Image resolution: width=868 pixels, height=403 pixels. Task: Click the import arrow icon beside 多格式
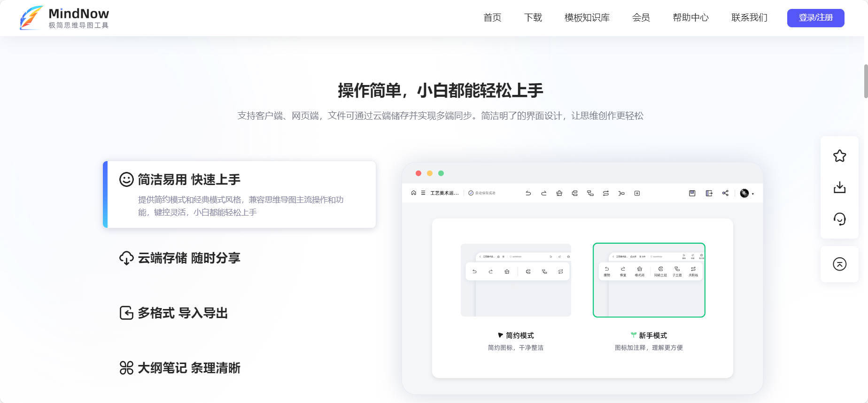[126, 313]
